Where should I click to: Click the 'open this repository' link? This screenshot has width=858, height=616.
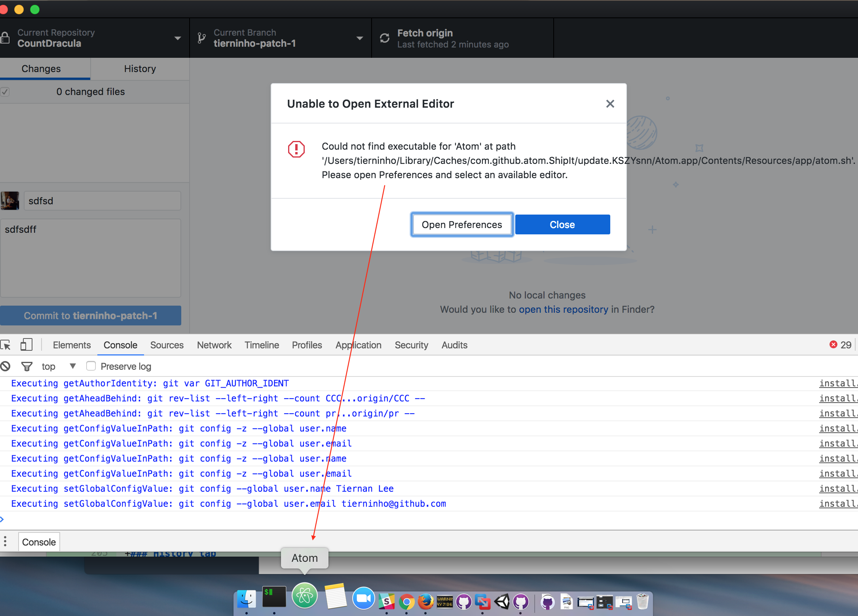564,309
